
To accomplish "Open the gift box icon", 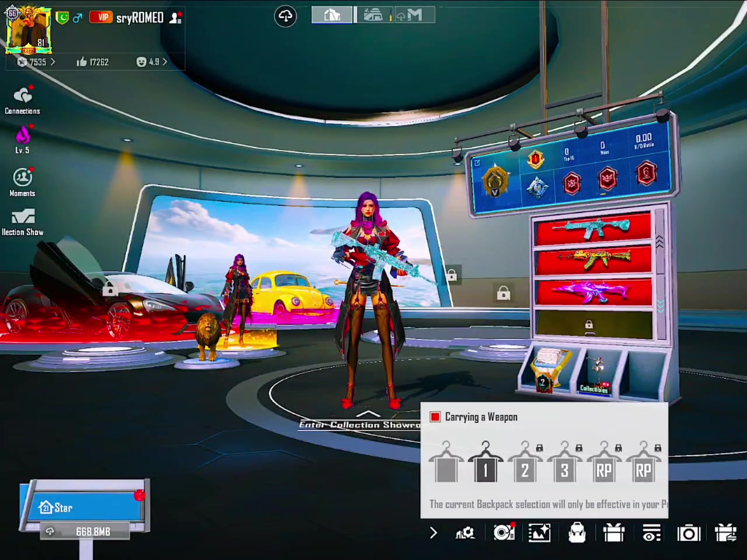I will tap(614, 533).
